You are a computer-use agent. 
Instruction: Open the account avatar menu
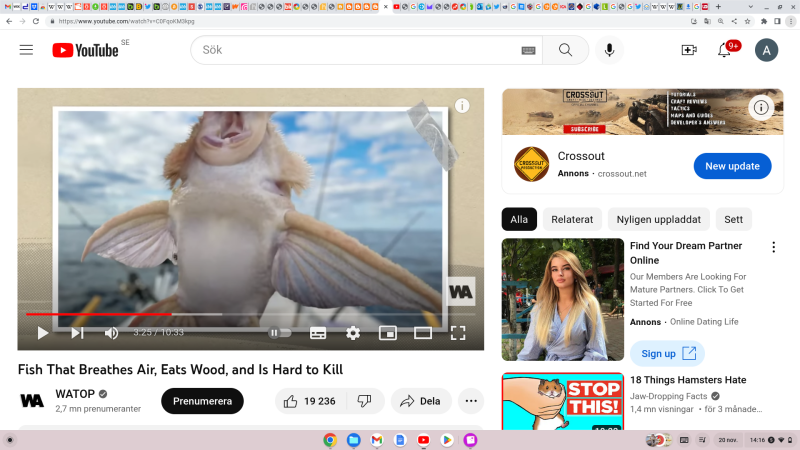pyautogui.click(x=766, y=50)
